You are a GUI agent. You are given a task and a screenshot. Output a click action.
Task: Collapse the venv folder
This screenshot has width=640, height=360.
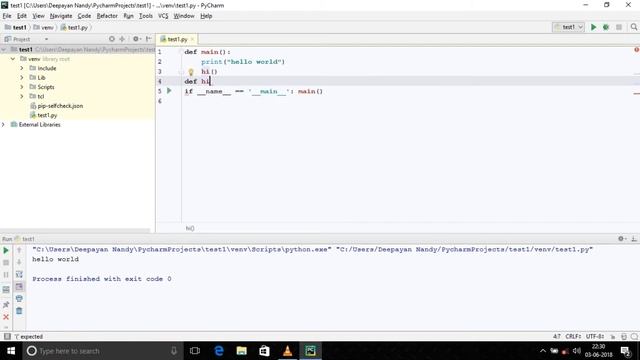tap(13, 59)
